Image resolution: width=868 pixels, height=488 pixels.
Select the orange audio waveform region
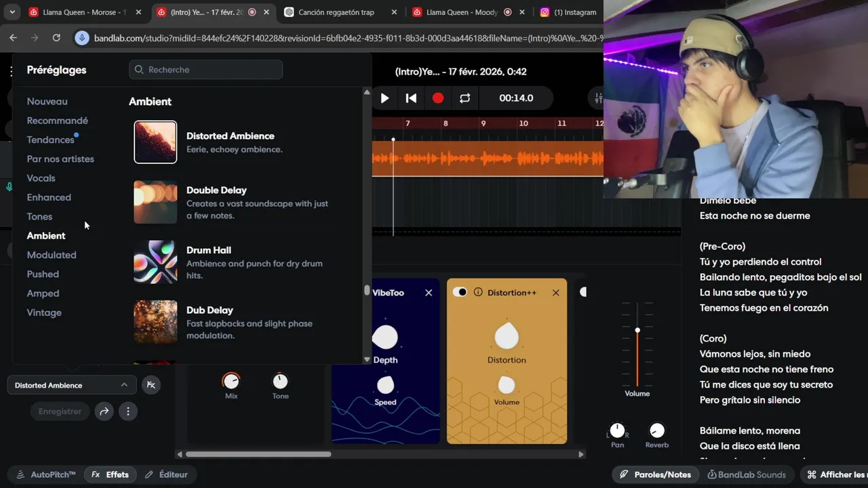[488, 158]
